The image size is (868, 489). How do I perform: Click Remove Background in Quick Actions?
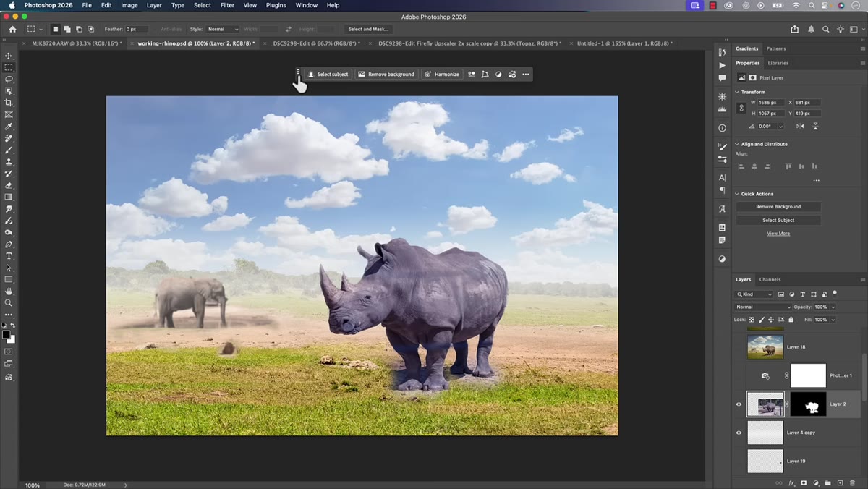[778, 207]
